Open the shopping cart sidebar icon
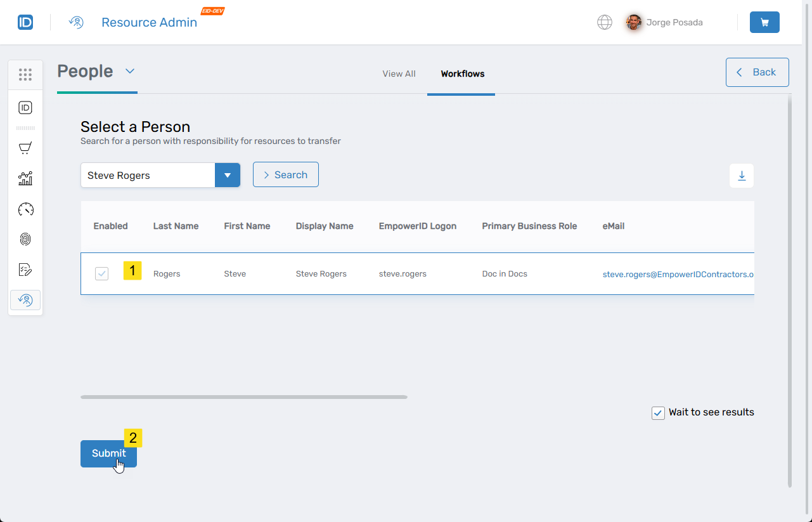 pos(25,148)
